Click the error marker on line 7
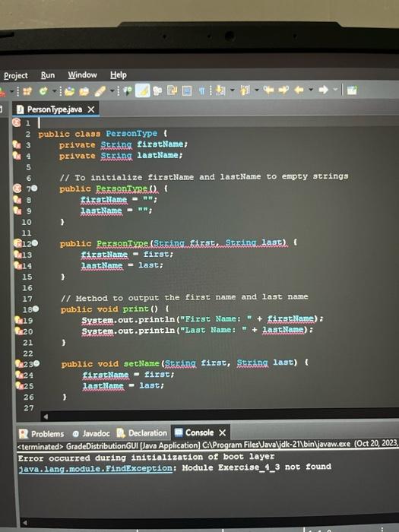Screen dimensions: 399x532 tap(17, 188)
